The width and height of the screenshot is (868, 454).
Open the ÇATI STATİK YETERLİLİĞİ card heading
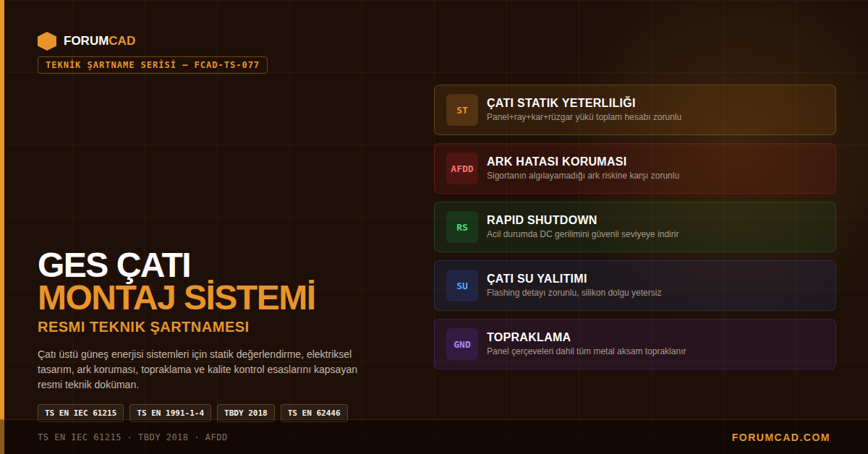[561, 103]
